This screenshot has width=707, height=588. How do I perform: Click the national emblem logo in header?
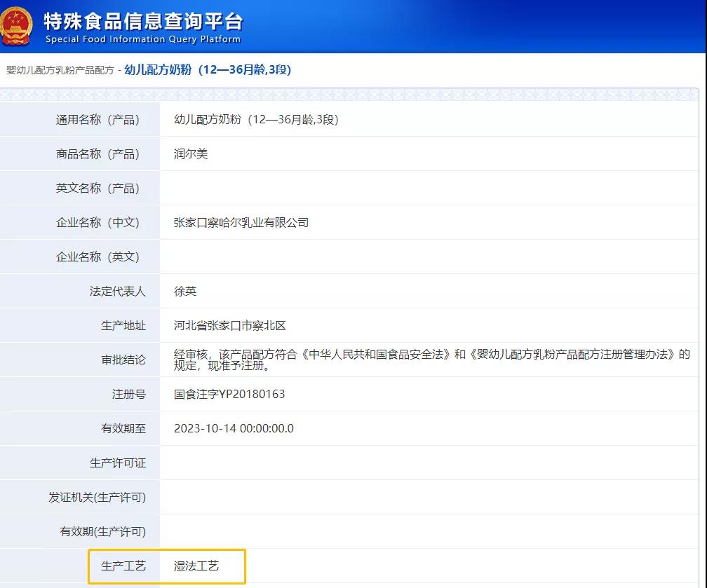click(16, 26)
